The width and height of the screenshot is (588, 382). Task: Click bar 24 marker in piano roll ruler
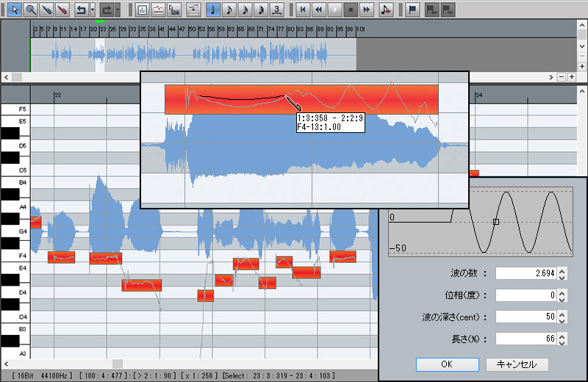click(x=479, y=95)
